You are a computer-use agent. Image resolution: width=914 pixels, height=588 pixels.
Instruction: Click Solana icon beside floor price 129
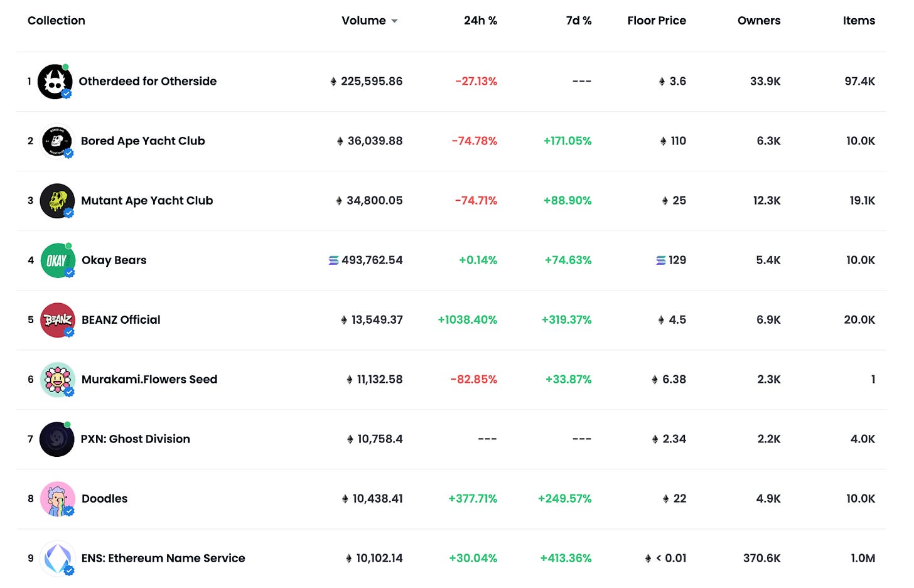point(661,260)
